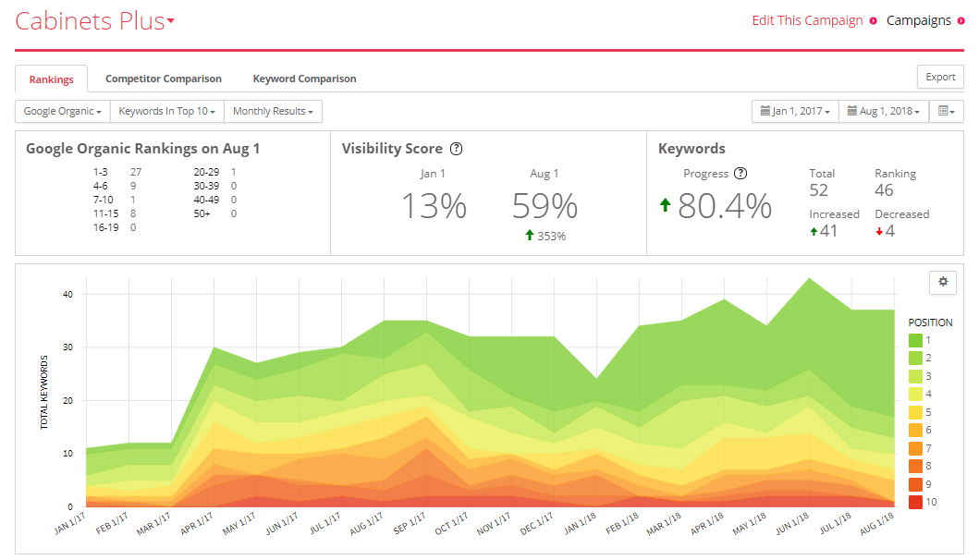The height and width of the screenshot is (560, 979).
Task: Click calendar icon in Aug 1, 2018 picker
Action: (x=851, y=111)
